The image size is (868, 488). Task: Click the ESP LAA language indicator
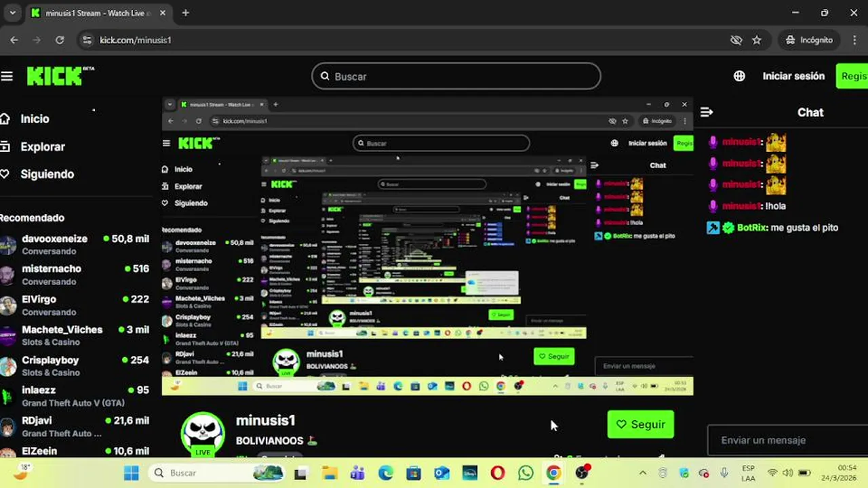click(x=748, y=472)
